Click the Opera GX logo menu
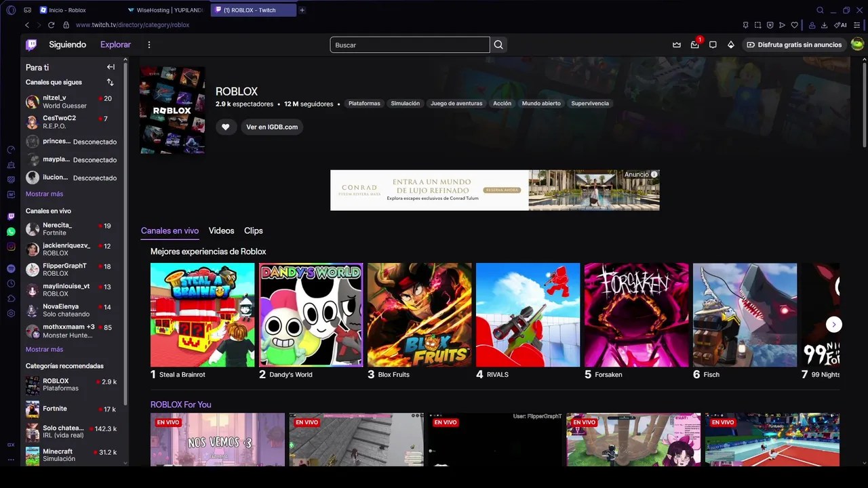The width and height of the screenshot is (868, 488). [11, 10]
